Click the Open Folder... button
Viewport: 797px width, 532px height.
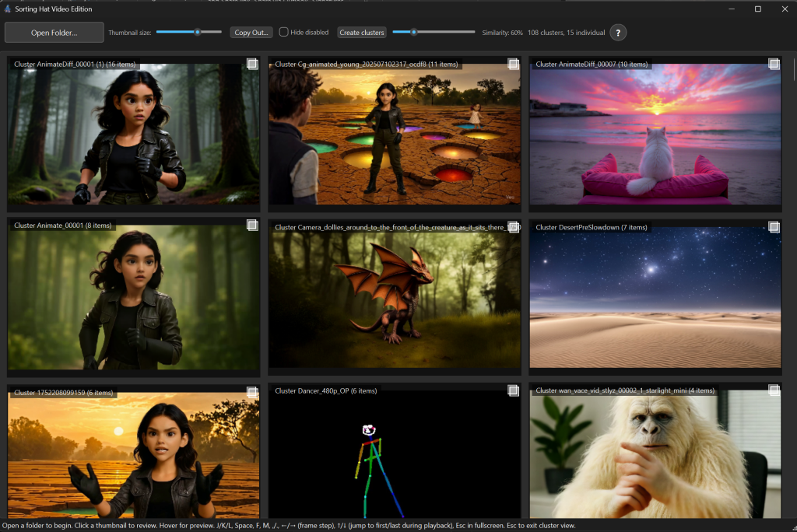coord(54,33)
